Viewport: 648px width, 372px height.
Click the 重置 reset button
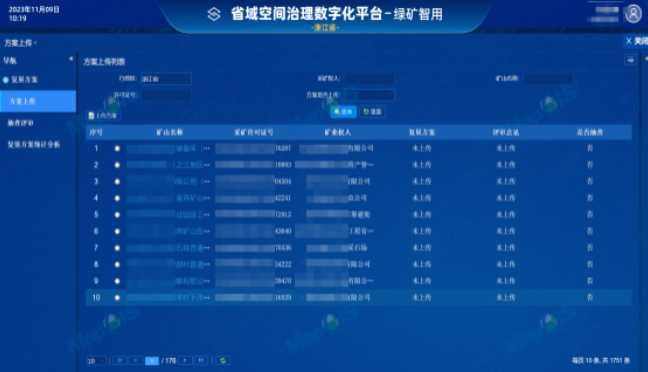pos(372,112)
